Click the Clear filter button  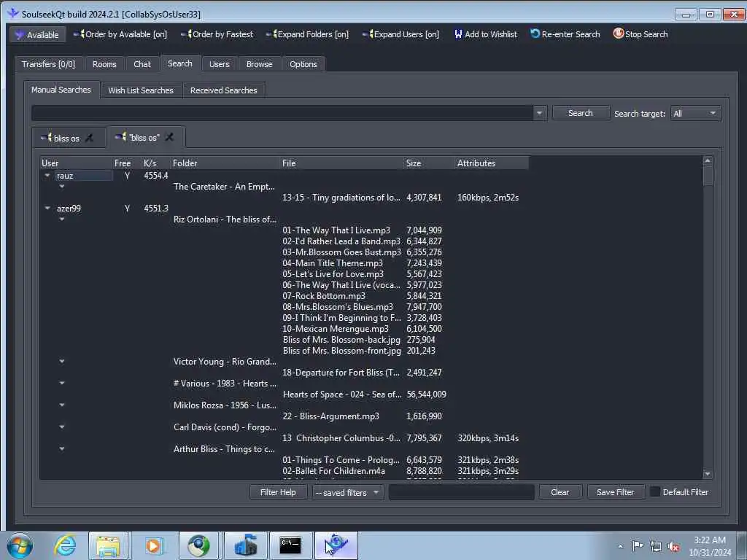click(560, 492)
